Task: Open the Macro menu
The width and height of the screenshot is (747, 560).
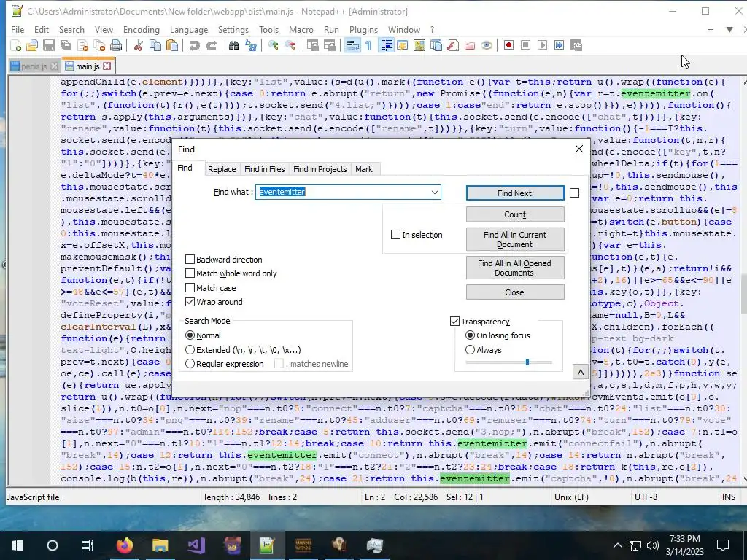Action: pyautogui.click(x=301, y=29)
